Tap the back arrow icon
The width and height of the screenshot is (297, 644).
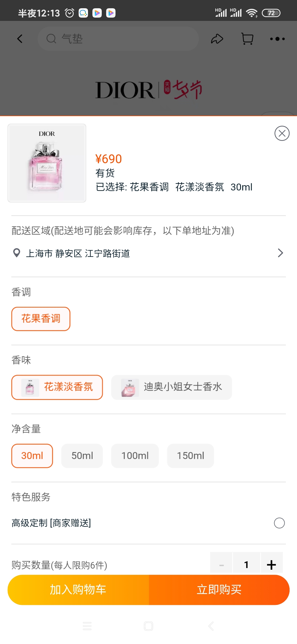click(x=20, y=39)
